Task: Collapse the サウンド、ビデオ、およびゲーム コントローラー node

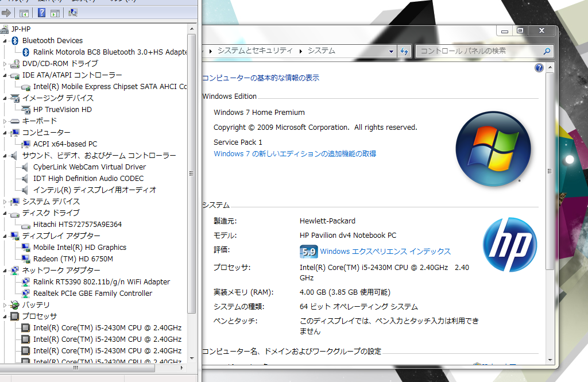Action: point(5,156)
